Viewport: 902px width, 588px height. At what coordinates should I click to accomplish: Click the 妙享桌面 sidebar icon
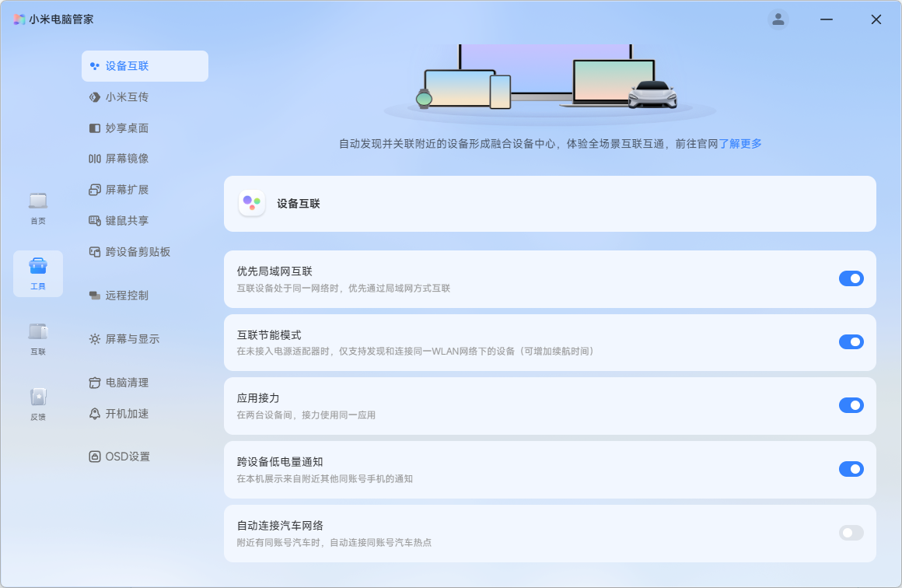pyautogui.click(x=95, y=128)
